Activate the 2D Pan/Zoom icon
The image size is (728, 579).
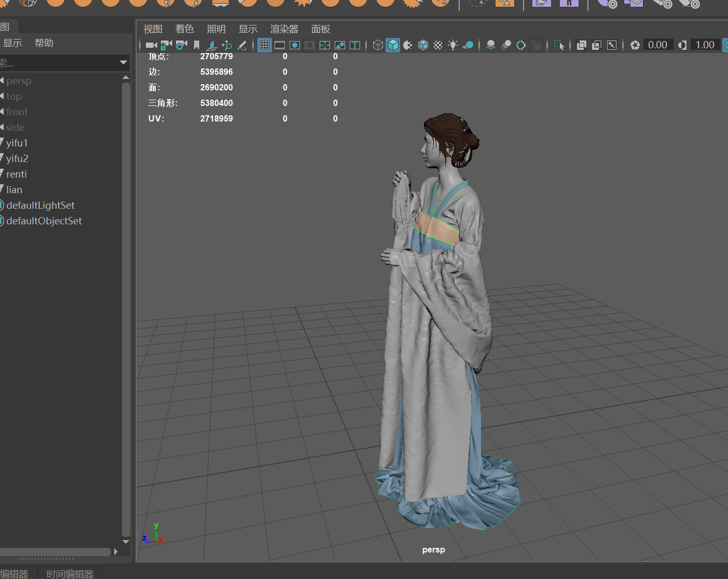(x=227, y=45)
